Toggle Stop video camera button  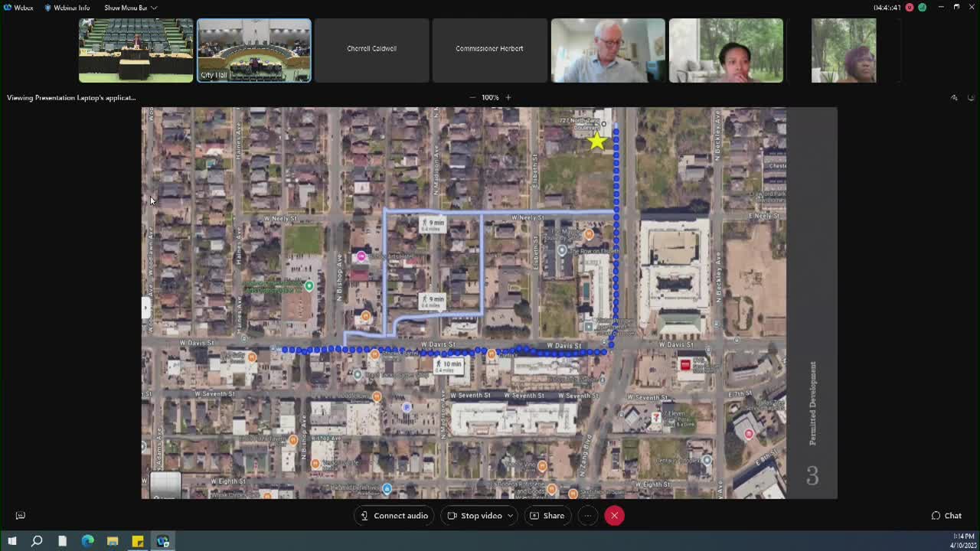(475, 516)
